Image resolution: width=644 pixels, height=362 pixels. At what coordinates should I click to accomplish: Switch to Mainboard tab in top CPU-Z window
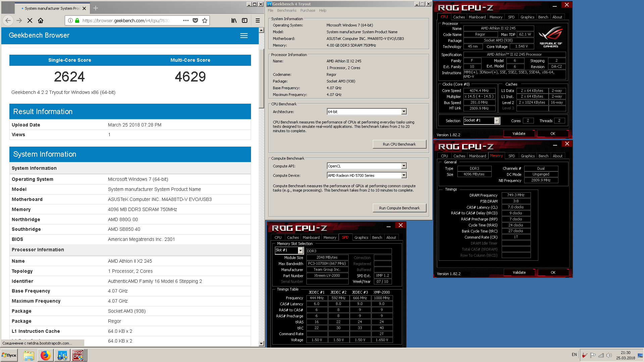coord(477,17)
